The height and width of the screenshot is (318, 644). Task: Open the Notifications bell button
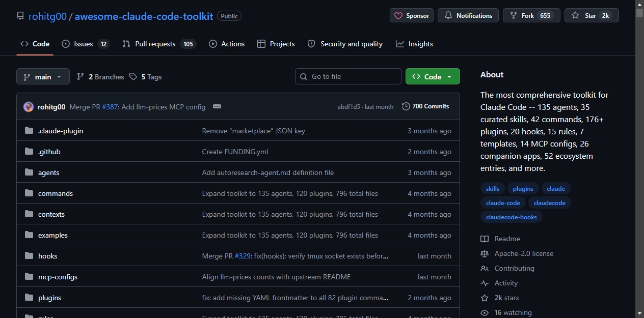[x=468, y=16]
